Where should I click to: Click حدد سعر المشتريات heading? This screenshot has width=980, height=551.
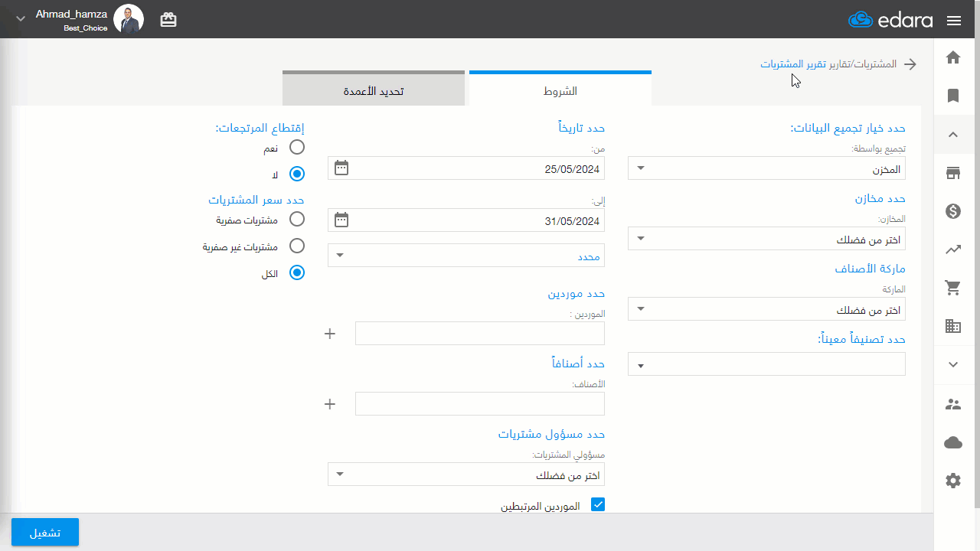click(256, 200)
